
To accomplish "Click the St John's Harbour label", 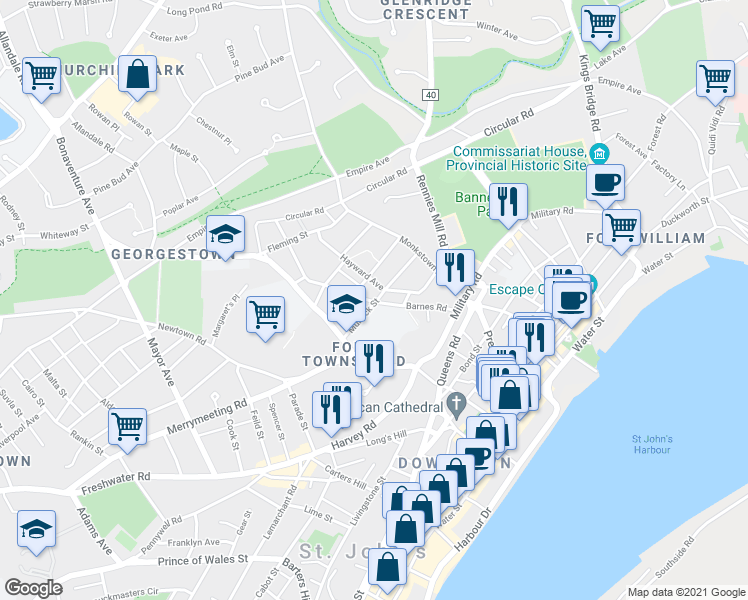I will pos(652,445).
